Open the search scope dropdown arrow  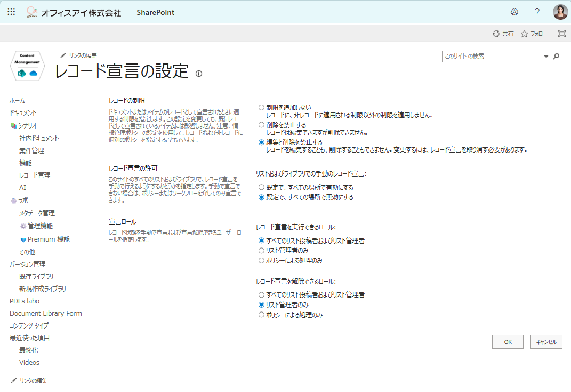pos(546,56)
